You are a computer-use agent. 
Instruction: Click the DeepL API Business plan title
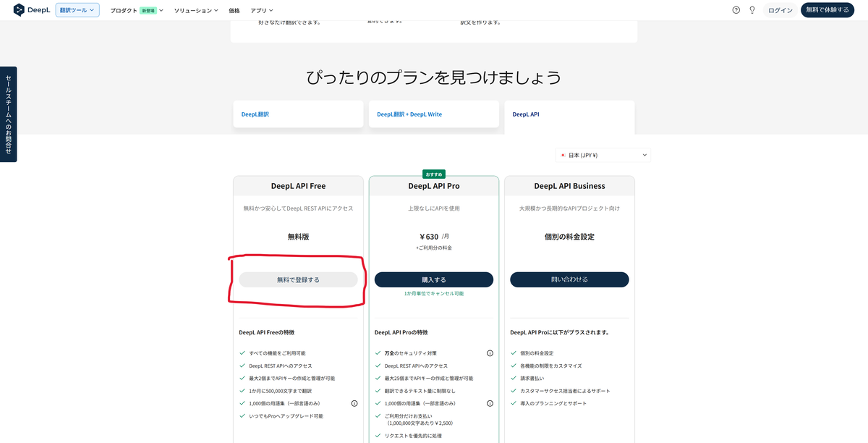tap(569, 186)
